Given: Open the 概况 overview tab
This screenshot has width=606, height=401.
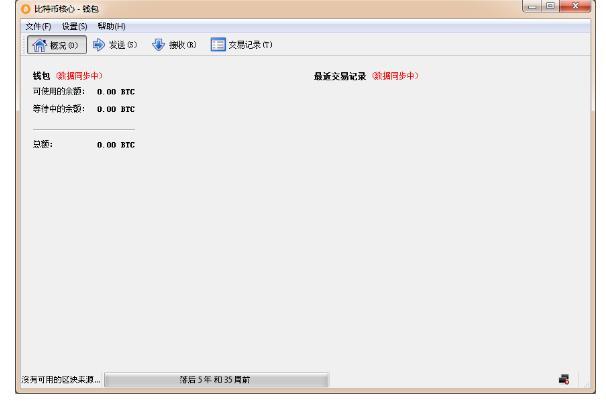Looking at the screenshot, I should 57,45.
